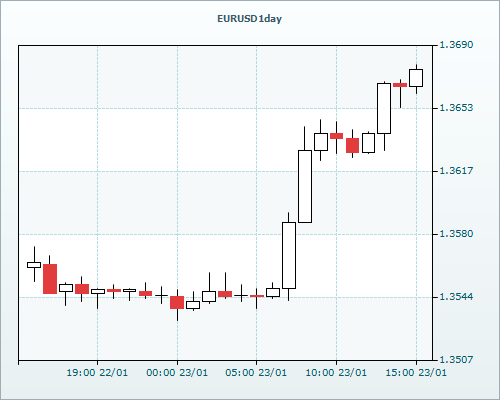Click the EURUSD 1day chart title
The height and width of the screenshot is (400, 500).
pyautogui.click(x=249, y=19)
